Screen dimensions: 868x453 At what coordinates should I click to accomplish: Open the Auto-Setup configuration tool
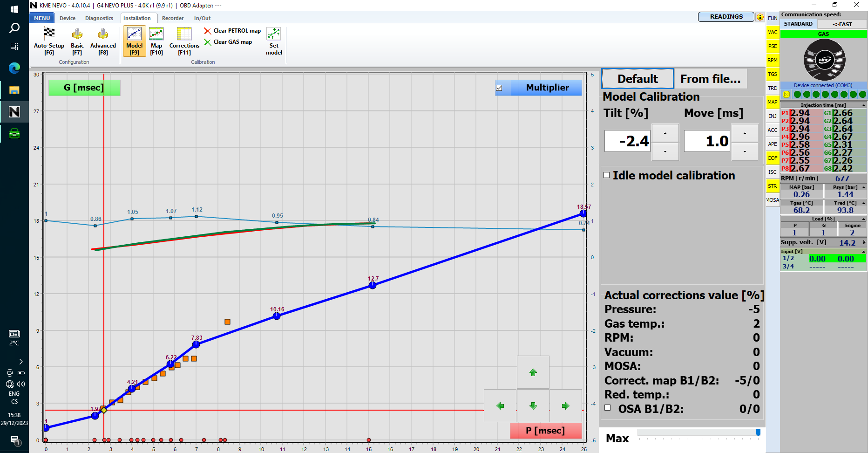pyautogui.click(x=49, y=41)
